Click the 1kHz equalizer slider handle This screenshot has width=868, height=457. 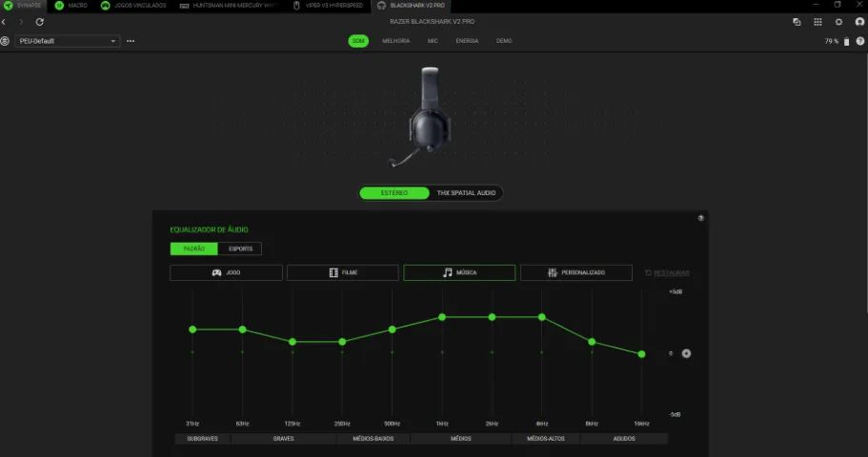(x=442, y=317)
